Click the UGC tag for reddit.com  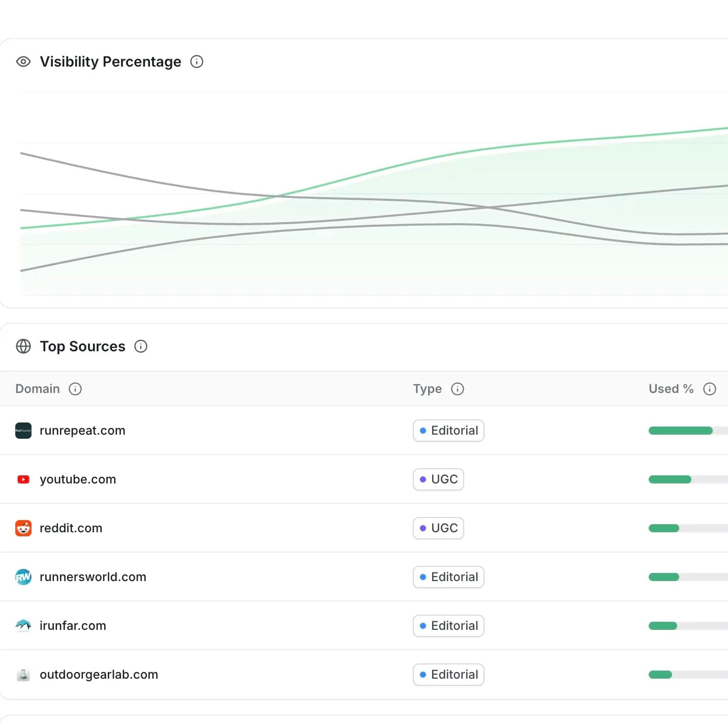click(x=438, y=528)
